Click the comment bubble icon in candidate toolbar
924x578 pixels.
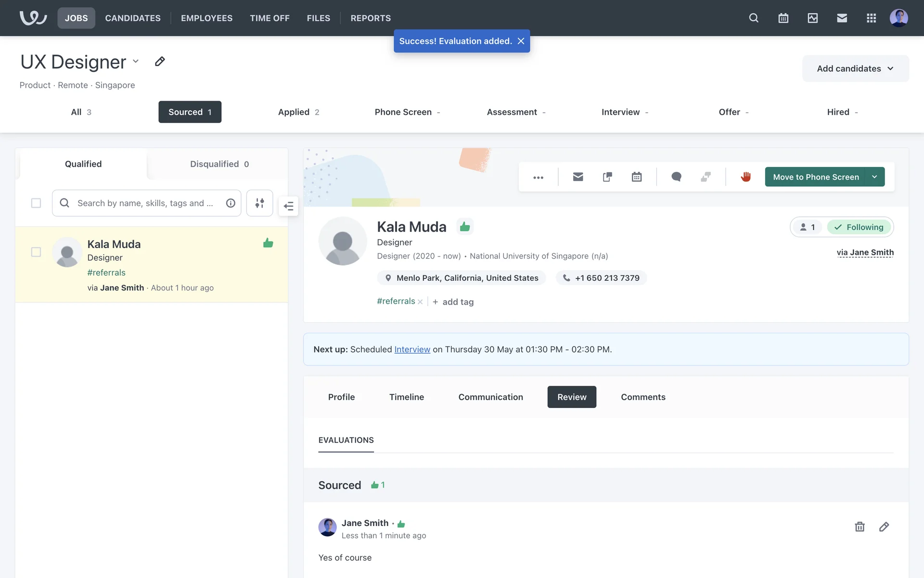pyautogui.click(x=676, y=177)
